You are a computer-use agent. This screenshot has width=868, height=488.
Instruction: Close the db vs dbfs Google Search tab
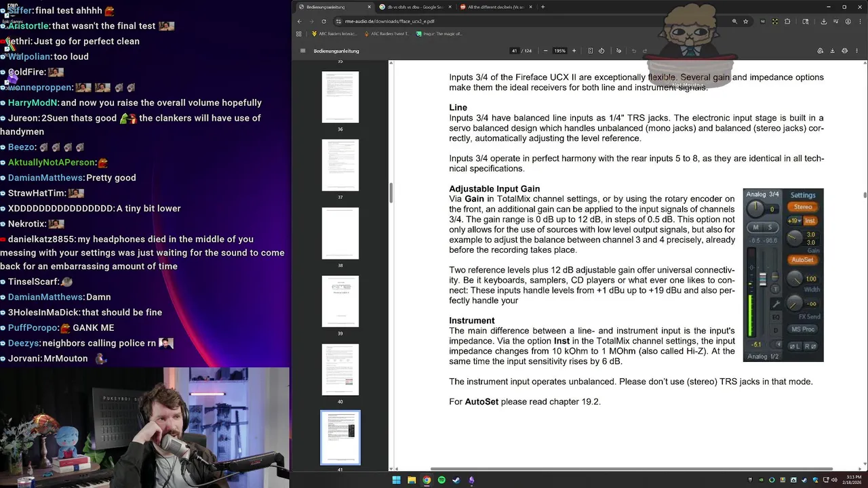pyautogui.click(x=450, y=7)
